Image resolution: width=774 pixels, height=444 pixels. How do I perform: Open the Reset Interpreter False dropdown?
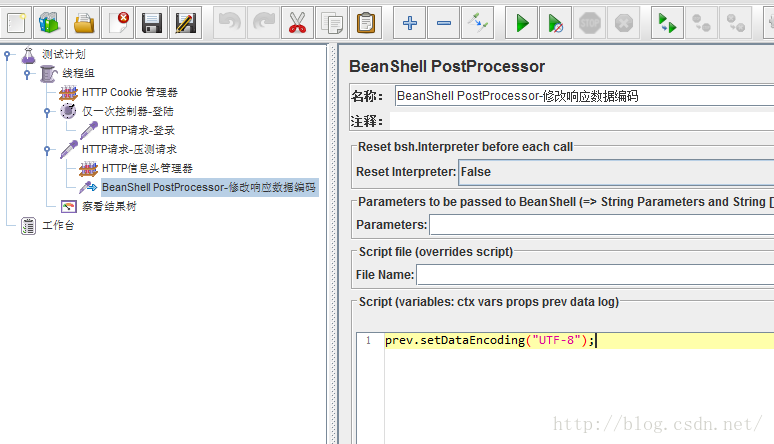click(614, 172)
